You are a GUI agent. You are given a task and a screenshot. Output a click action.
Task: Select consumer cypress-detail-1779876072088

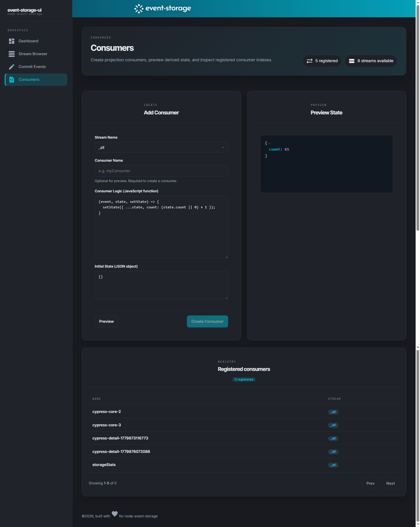pos(244,452)
